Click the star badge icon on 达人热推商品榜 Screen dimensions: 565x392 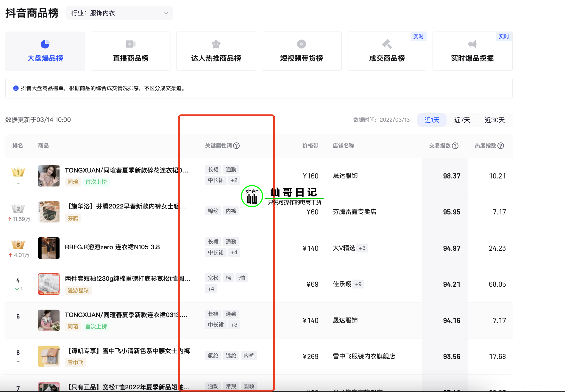pyautogui.click(x=216, y=44)
